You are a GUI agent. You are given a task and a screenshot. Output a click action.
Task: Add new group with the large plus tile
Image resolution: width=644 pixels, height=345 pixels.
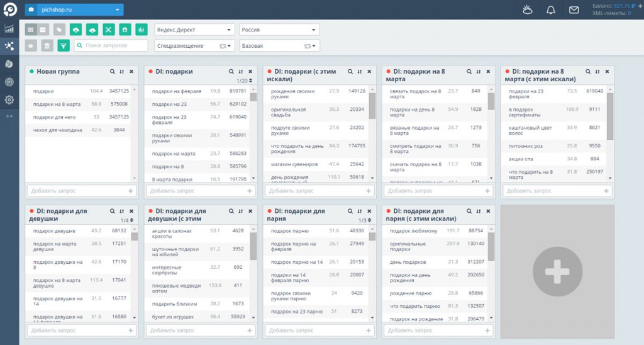click(557, 272)
